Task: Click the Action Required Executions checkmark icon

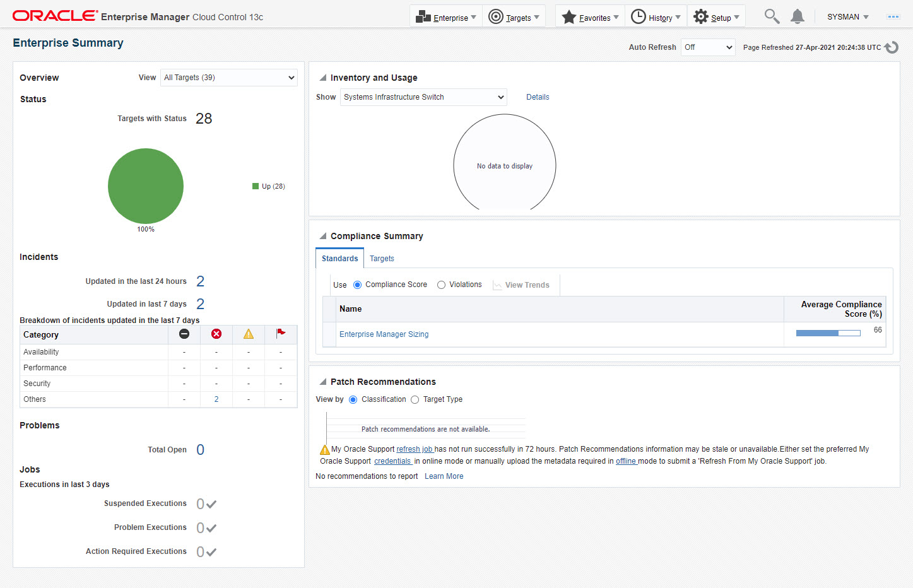Action: [x=211, y=552]
